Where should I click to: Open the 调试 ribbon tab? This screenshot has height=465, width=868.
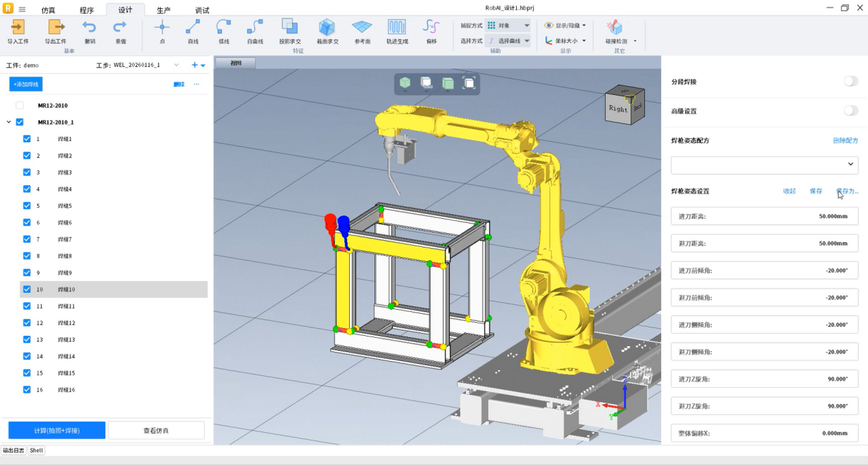(202, 10)
